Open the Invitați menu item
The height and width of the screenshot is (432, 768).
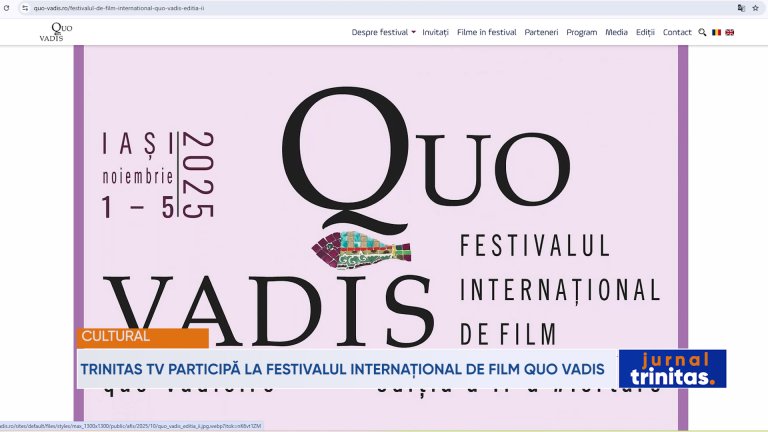[x=435, y=32]
